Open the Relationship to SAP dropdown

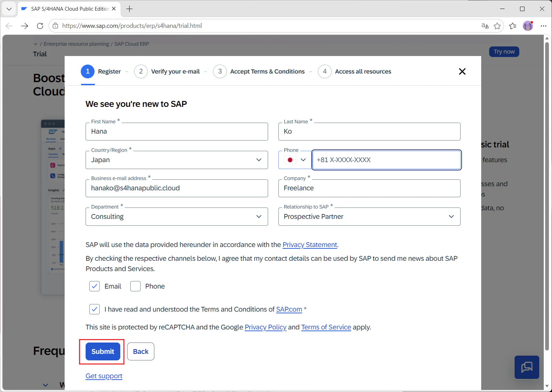click(369, 217)
